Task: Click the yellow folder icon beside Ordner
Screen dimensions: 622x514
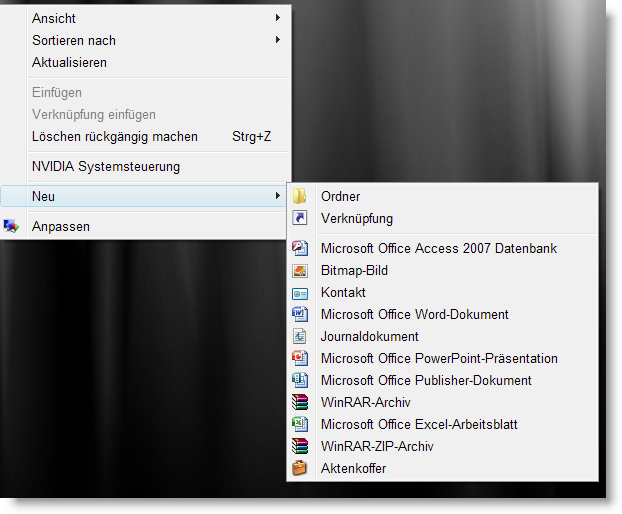Action: 299,196
